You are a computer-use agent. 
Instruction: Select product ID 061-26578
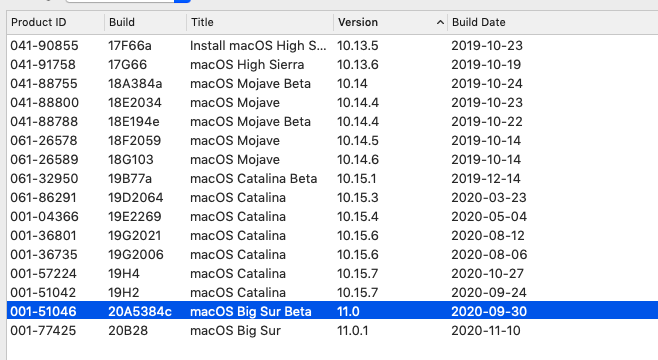pyautogui.click(x=44, y=141)
